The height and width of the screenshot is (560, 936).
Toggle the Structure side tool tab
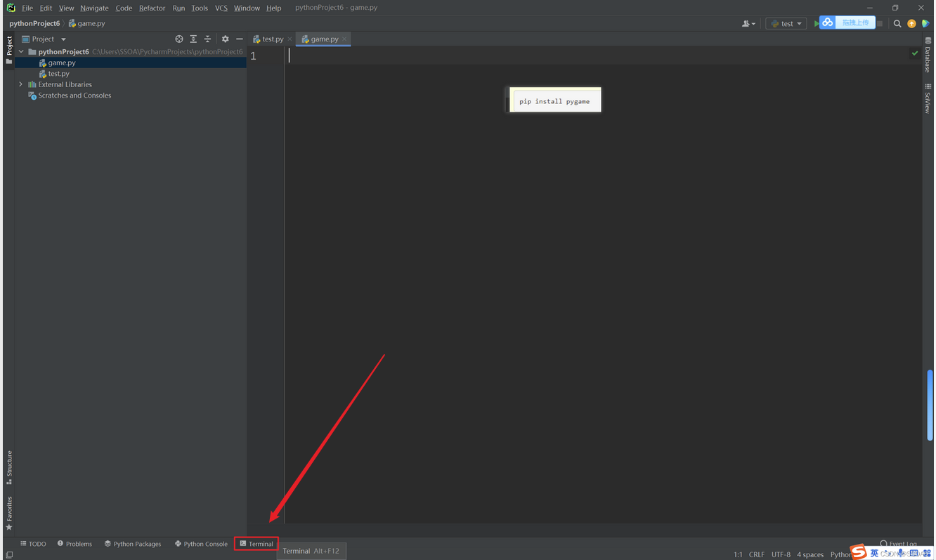click(x=9, y=468)
